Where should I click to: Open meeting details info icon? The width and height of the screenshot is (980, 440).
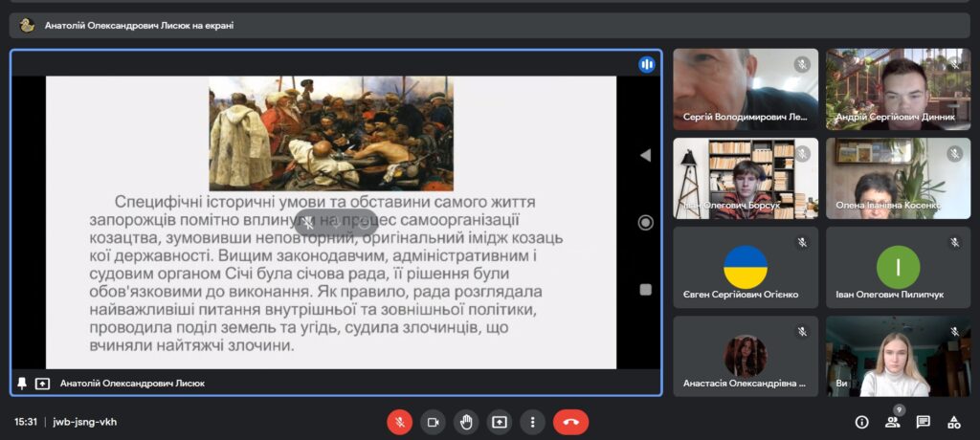coord(861,422)
